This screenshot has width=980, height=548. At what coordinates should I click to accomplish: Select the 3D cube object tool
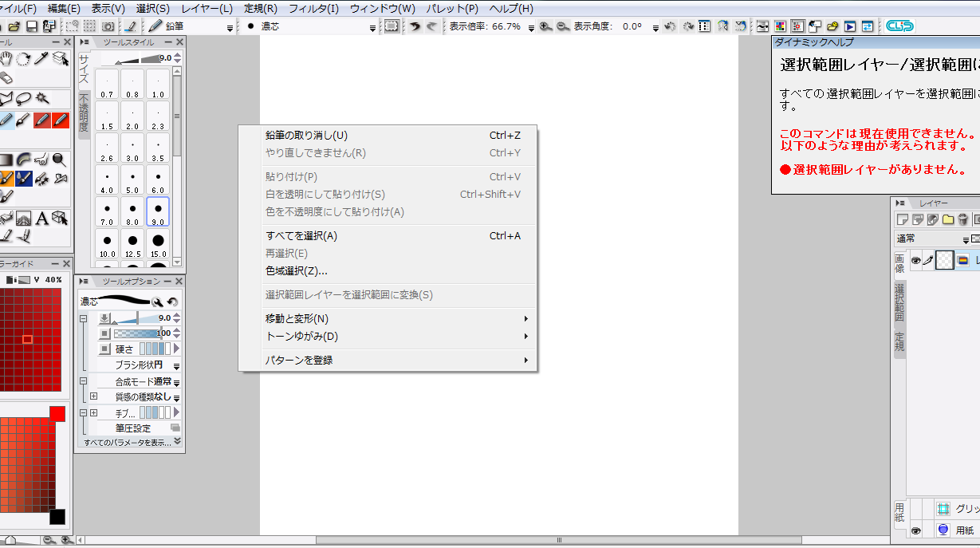(x=60, y=217)
